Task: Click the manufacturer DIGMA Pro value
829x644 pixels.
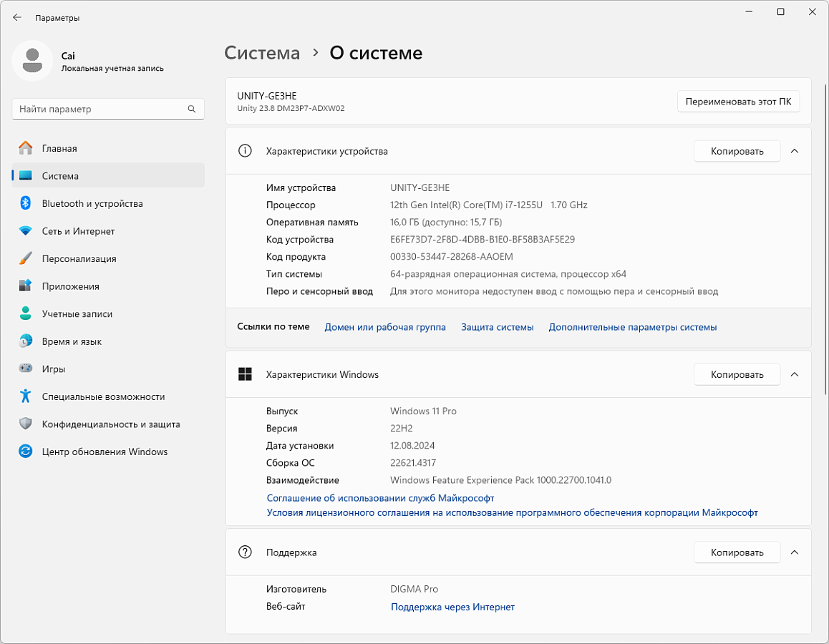Action: tap(414, 589)
